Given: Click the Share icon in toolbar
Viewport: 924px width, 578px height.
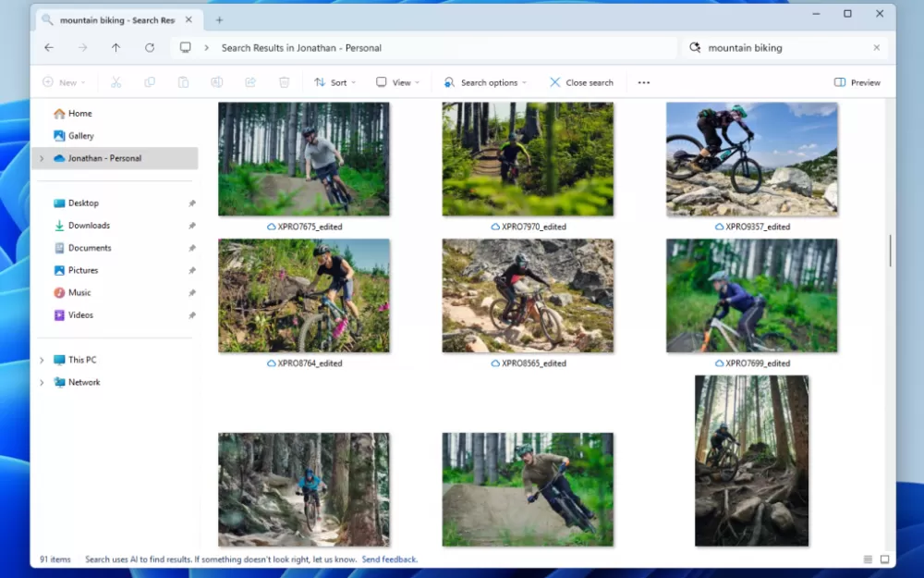Looking at the screenshot, I should pos(250,82).
